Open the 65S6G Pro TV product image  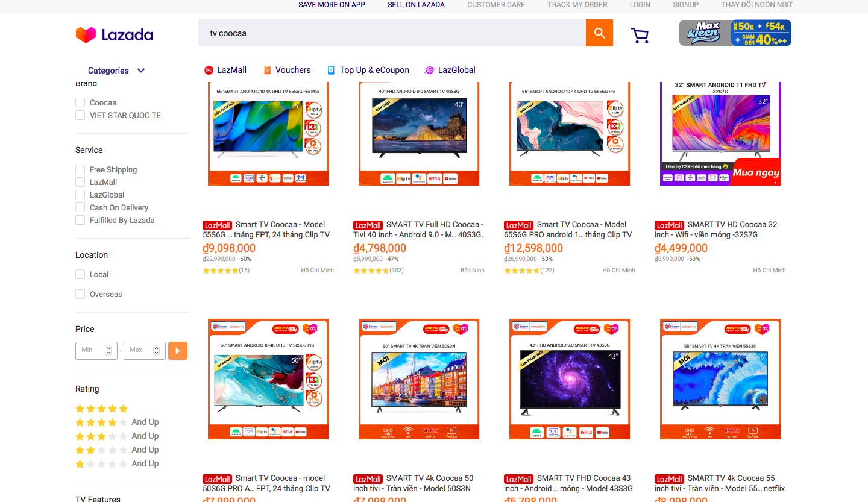(570, 134)
